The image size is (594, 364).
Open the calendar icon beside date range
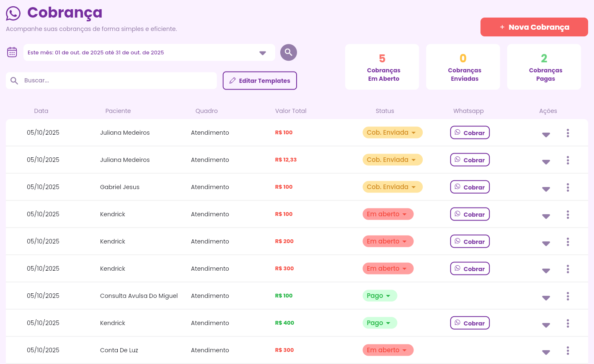[x=12, y=52]
